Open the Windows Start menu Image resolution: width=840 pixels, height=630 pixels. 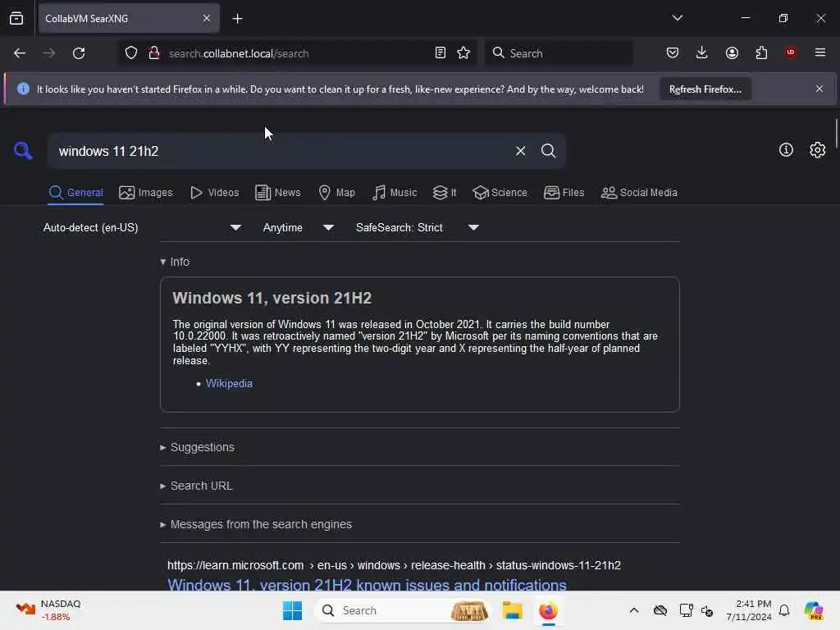click(x=293, y=610)
